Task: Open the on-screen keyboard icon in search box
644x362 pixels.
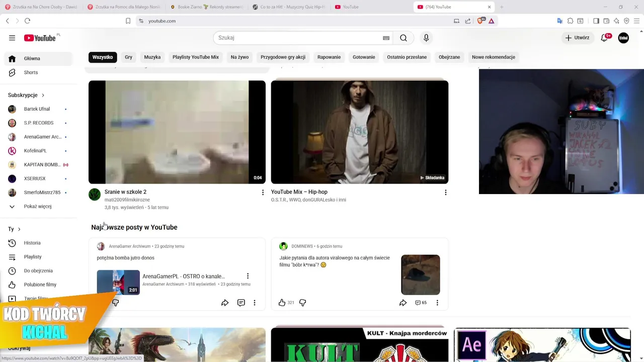Action: click(386, 38)
